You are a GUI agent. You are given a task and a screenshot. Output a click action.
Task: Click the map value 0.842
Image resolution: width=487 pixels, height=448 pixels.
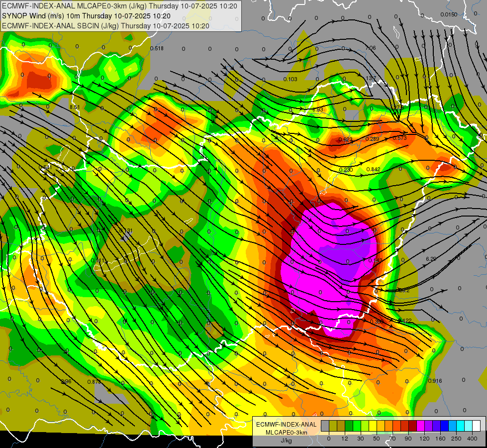point(373,169)
